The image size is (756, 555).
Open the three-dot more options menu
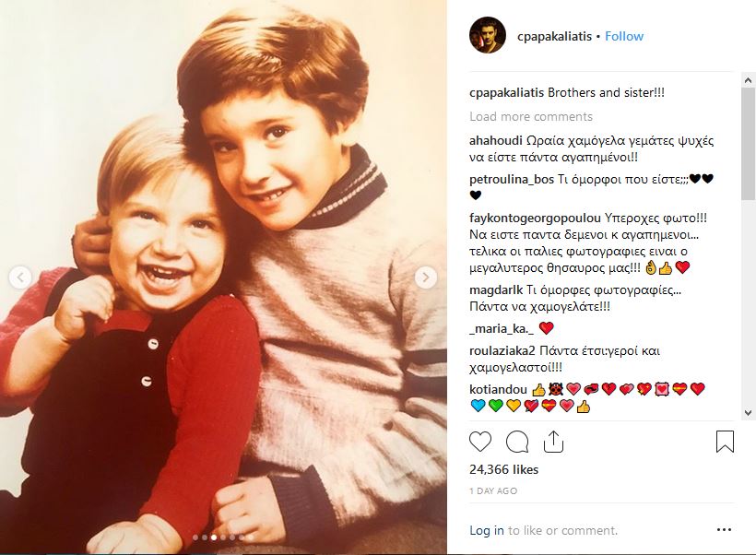click(x=724, y=530)
